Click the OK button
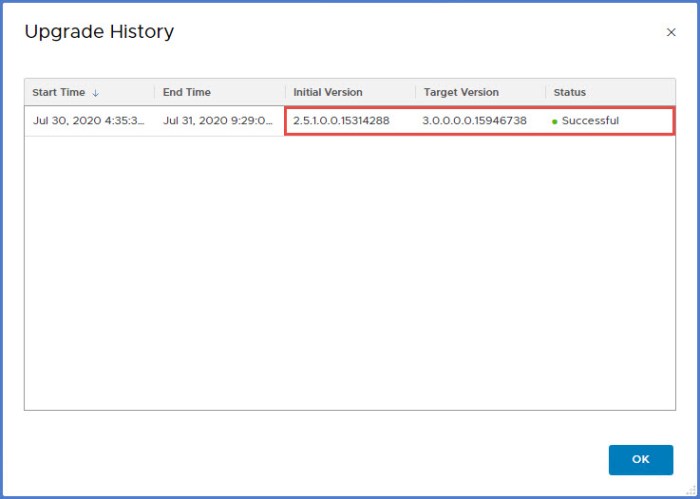 [x=641, y=460]
